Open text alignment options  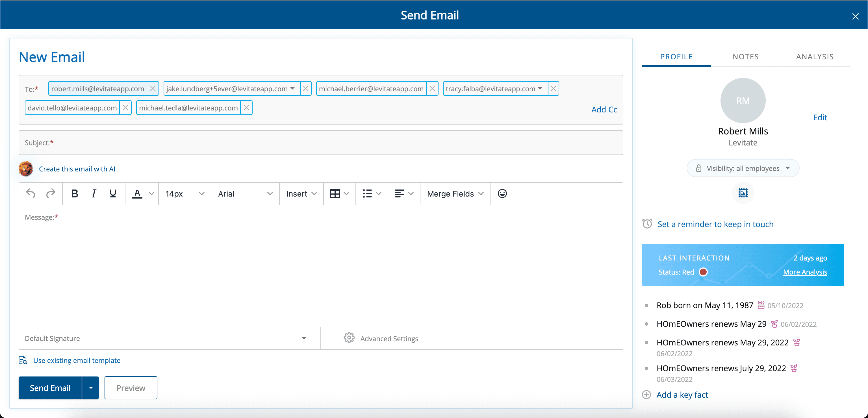[404, 193]
